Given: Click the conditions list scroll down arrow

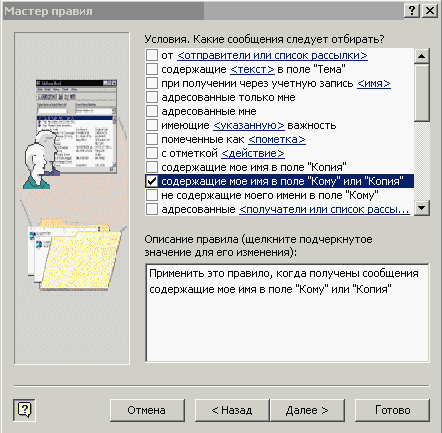Looking at the screenshot, I should coord(422,208).
